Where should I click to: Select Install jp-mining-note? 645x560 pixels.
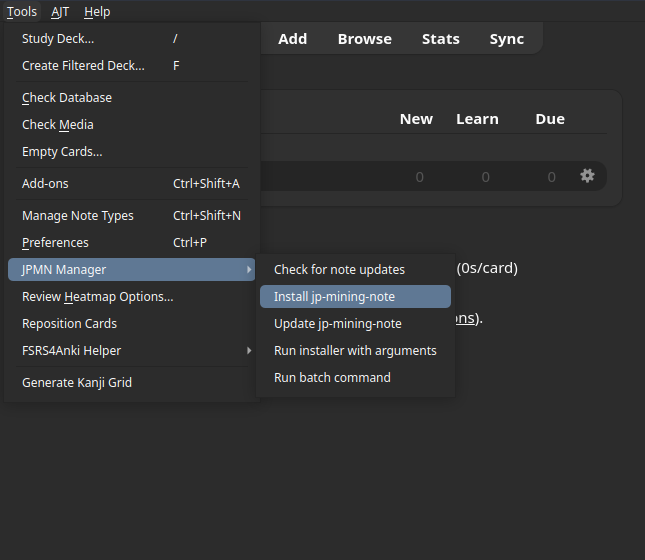(x=355, y=297)
